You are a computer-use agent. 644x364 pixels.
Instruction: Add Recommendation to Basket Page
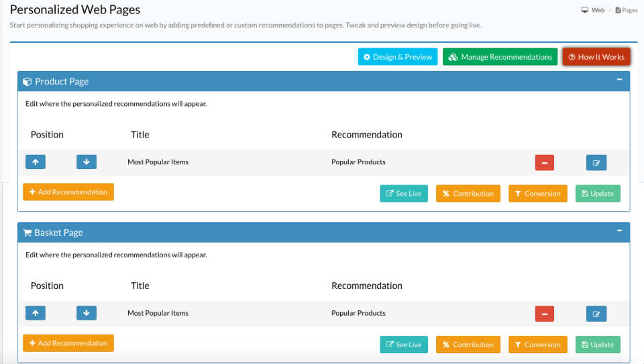pos(68,343)
